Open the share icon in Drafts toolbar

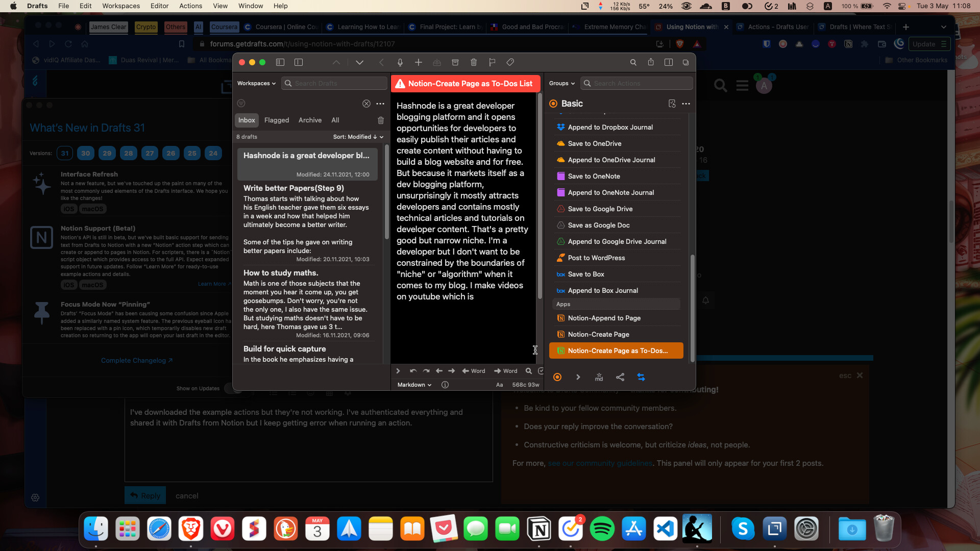point(651,62)
